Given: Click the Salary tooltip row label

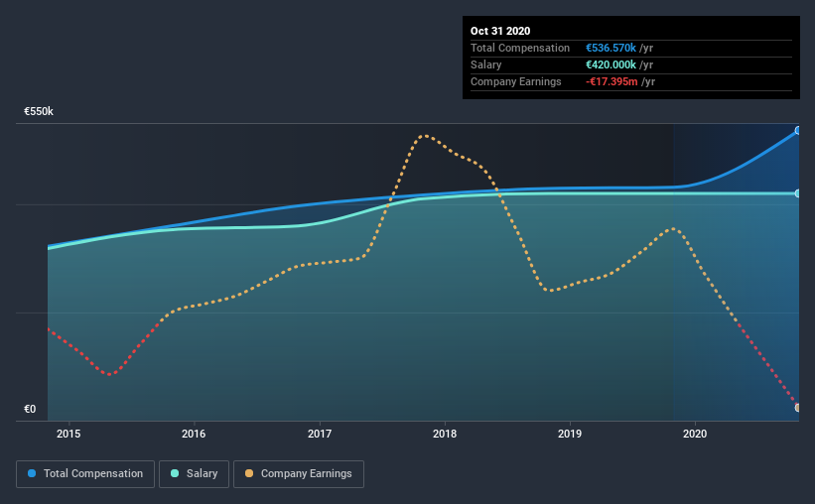Looking at the screenshot, I should coord(486,64).
